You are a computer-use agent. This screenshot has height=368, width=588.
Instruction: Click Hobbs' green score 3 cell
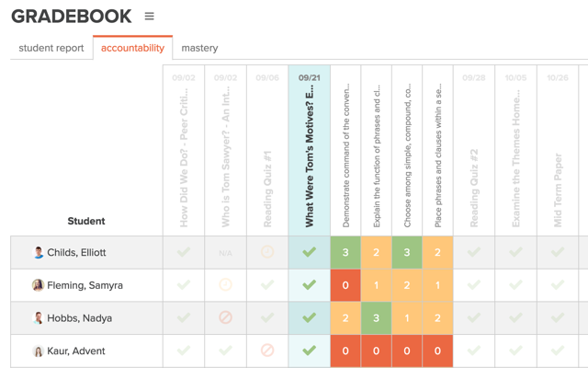coord(377,318)
